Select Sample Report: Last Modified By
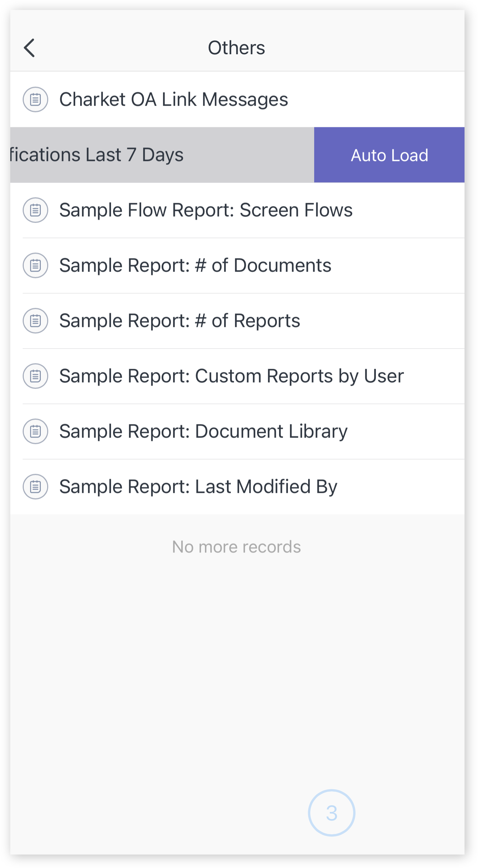The height and width of the screenshot is (868, 478). click(198, 486)
